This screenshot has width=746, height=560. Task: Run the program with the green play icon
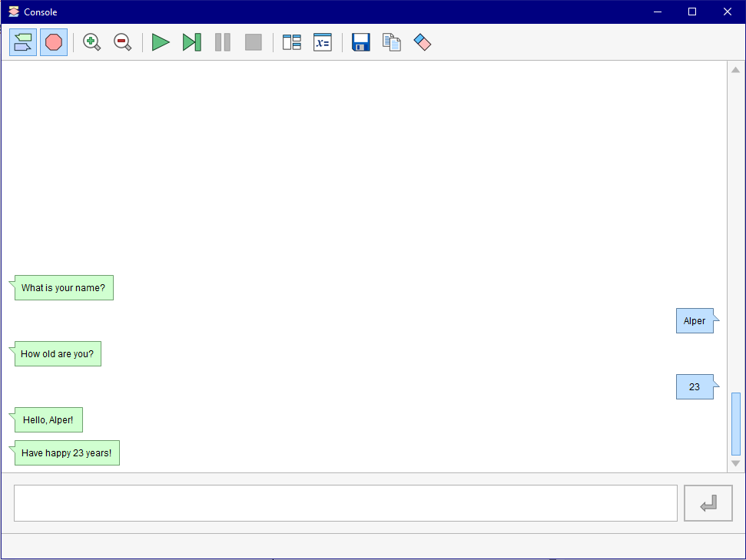161,42
